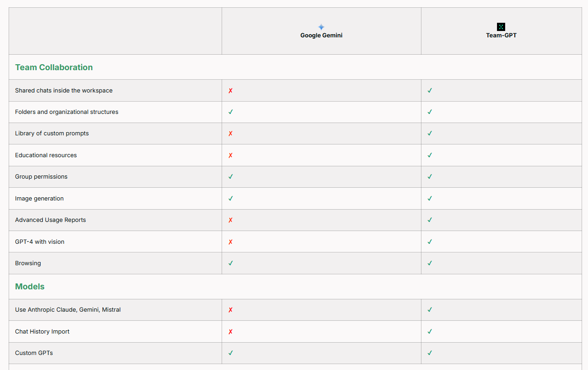Click the Team-GPT column header text

(501, 36)
